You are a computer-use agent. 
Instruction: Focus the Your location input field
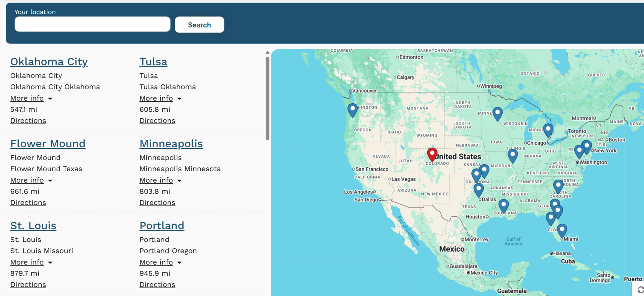click(93, 24)
